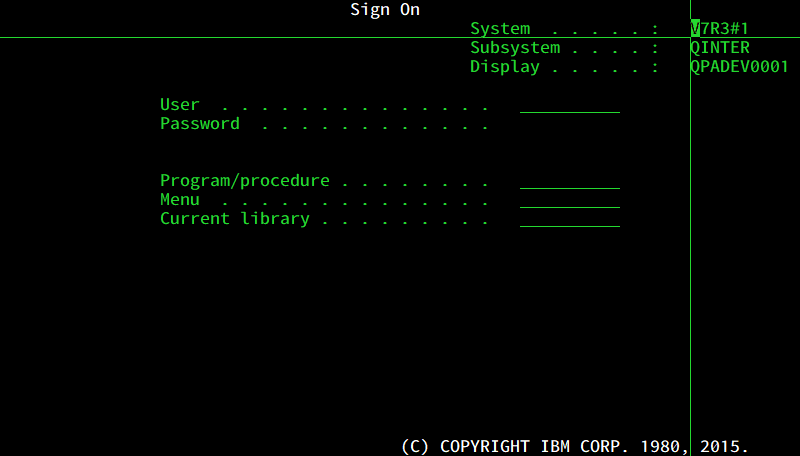Click the 'User' label text
The image size is (800, 456).
180,105
